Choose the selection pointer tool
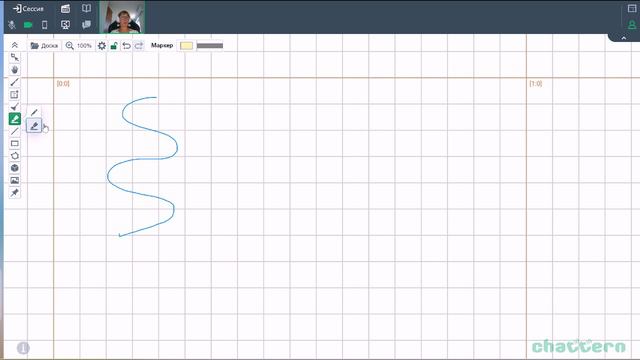Image resolution: width=640 pixels, height=360 pixels. (x=15, y=58)
